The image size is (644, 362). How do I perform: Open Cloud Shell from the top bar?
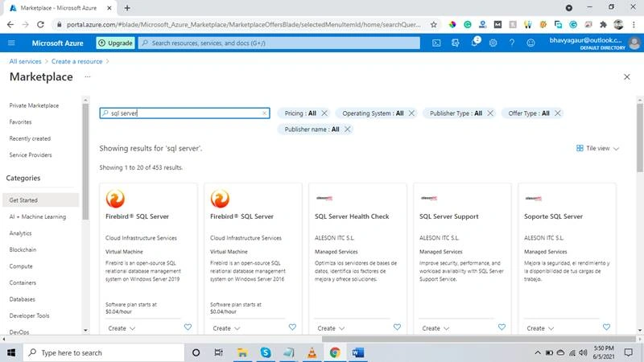click(x=436, y=43)
